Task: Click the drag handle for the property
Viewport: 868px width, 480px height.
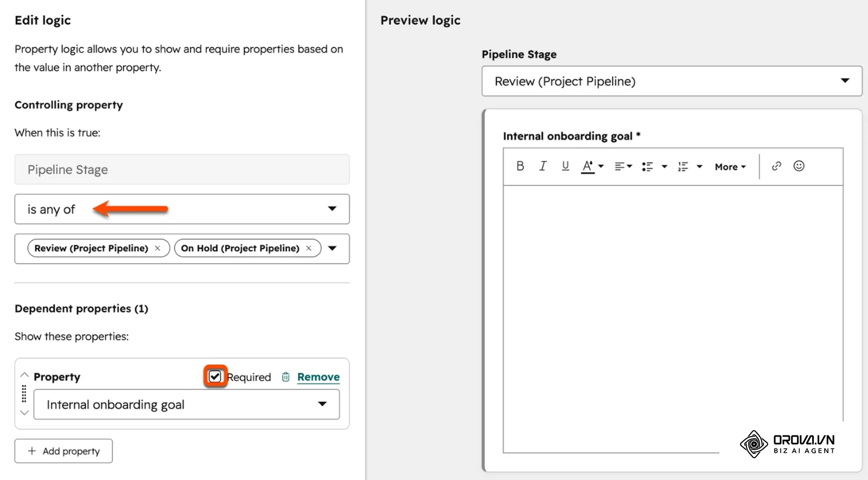Action: [x=24, y=394]
